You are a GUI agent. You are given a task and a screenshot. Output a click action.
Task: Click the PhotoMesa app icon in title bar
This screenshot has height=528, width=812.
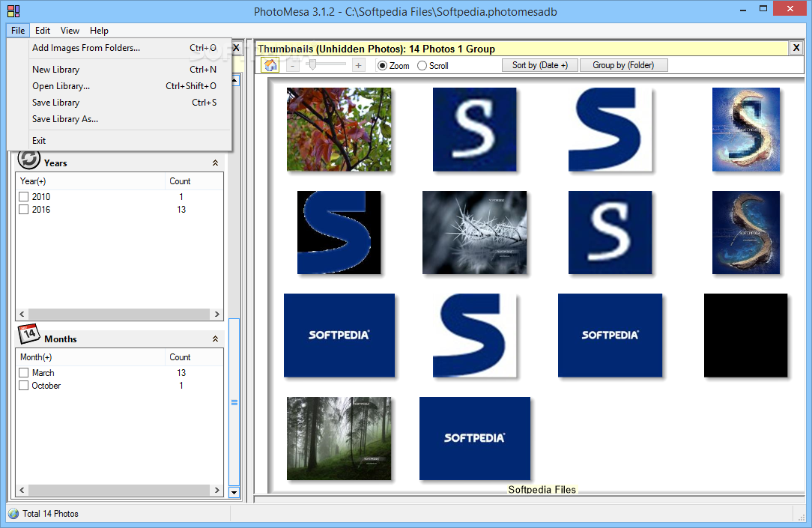coord(13,11)
